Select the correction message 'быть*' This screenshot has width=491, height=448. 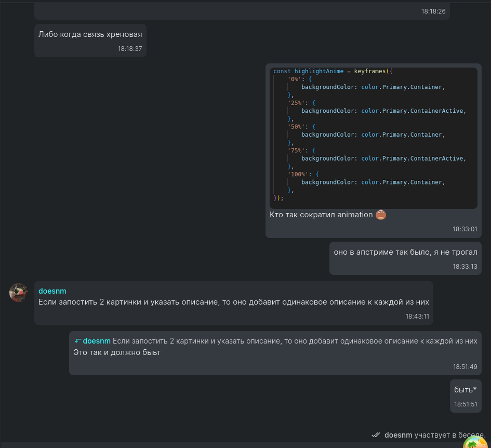(465, 390)
